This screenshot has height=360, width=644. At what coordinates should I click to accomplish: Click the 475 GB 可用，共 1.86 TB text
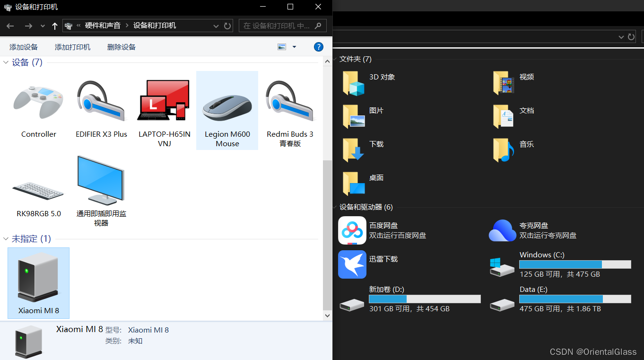pos(560,309)
